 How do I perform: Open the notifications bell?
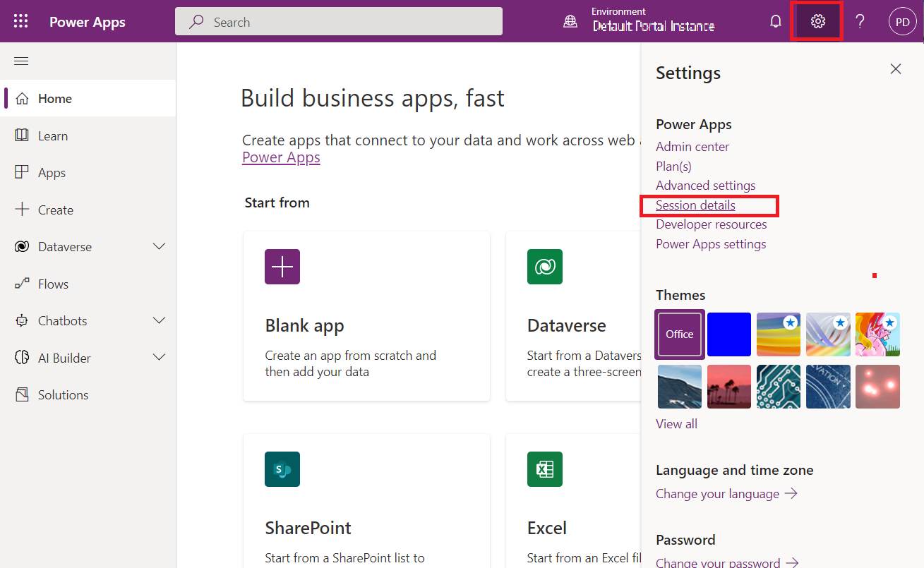776,21
